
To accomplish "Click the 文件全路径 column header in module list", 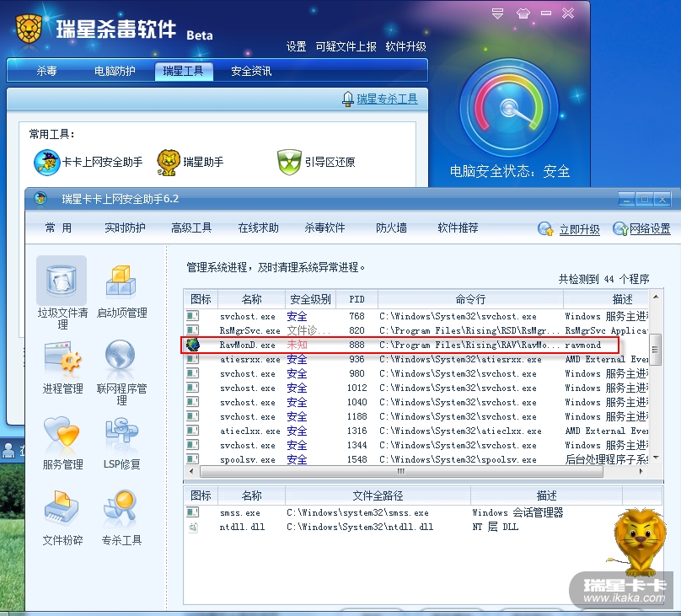I will (378, 495).
